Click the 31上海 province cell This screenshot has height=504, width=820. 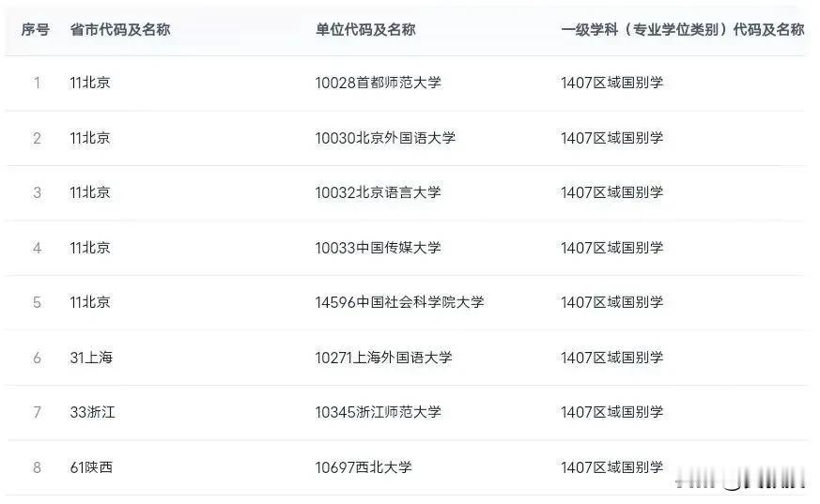point(91,358)
